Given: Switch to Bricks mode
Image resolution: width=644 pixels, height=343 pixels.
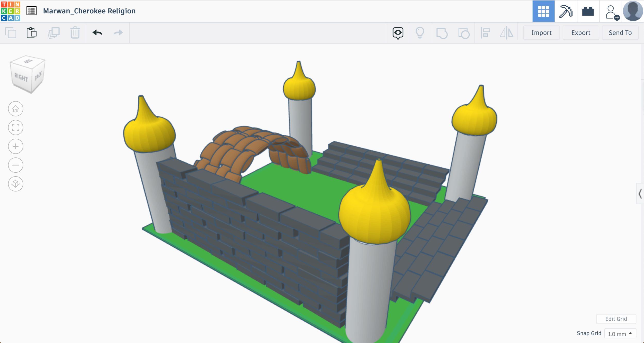Looking at the screenshot, I should click(588, 11).
